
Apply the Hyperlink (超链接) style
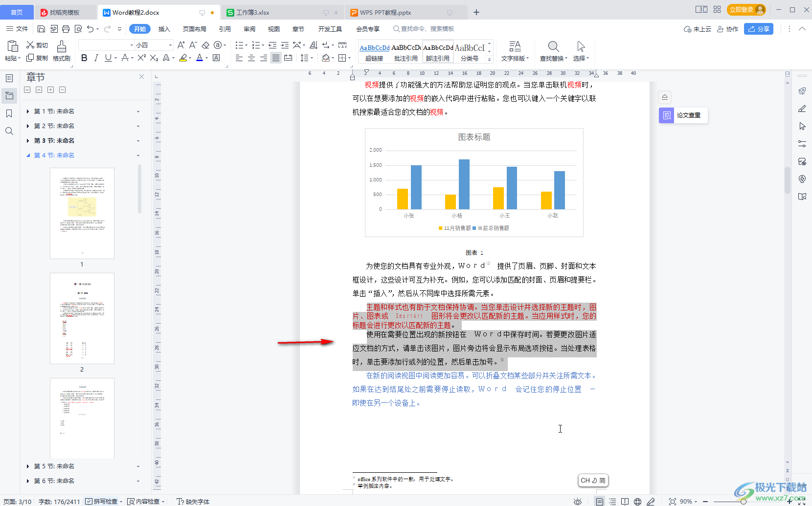coord(374,53)
